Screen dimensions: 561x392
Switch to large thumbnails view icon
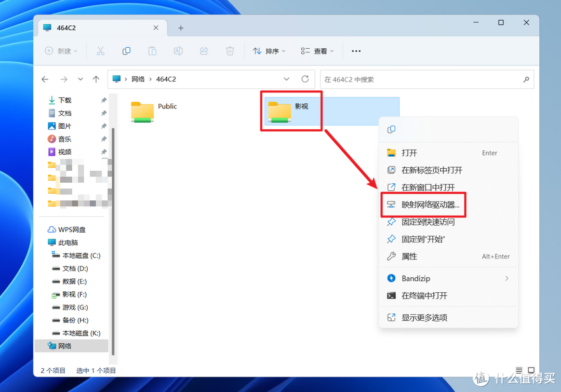point(531,370)
